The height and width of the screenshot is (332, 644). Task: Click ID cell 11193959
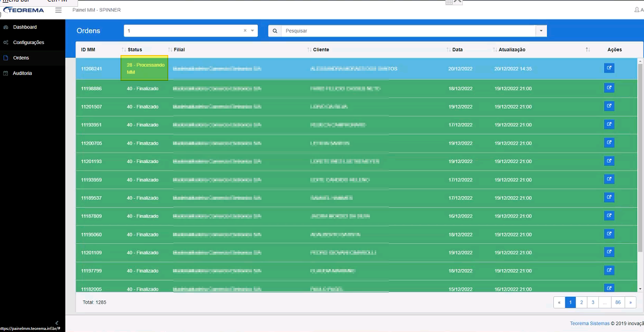[x=91, y=180]
